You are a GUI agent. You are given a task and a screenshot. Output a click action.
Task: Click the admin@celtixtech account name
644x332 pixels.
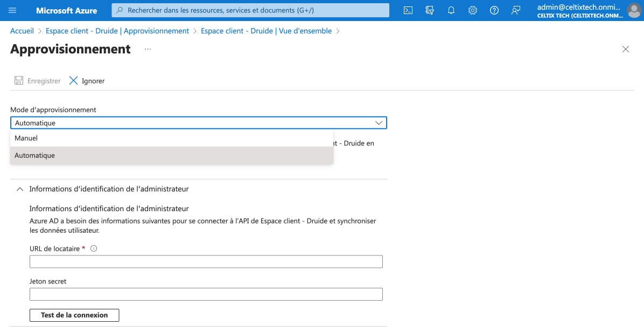[579, 7]
